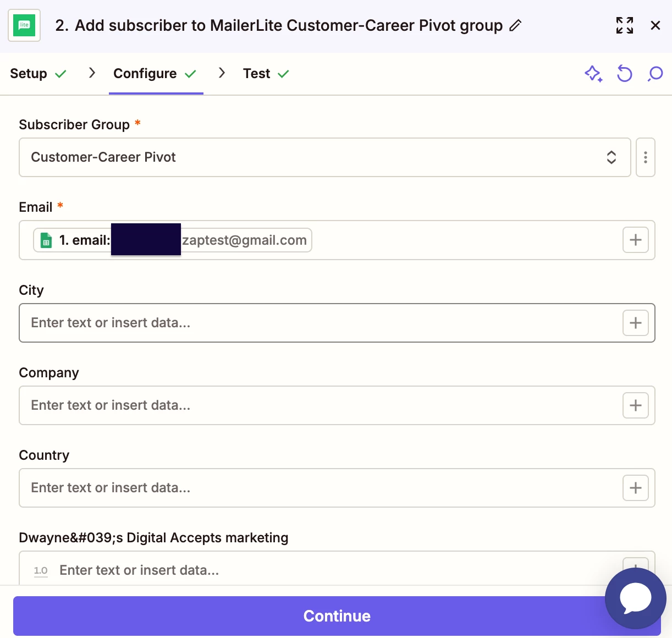Image resolution: width=672 pixels, height=638 pixels.
Task: Open the AI sparkle assistant icon
Action: pyautogui.click(x=593, y=74)
